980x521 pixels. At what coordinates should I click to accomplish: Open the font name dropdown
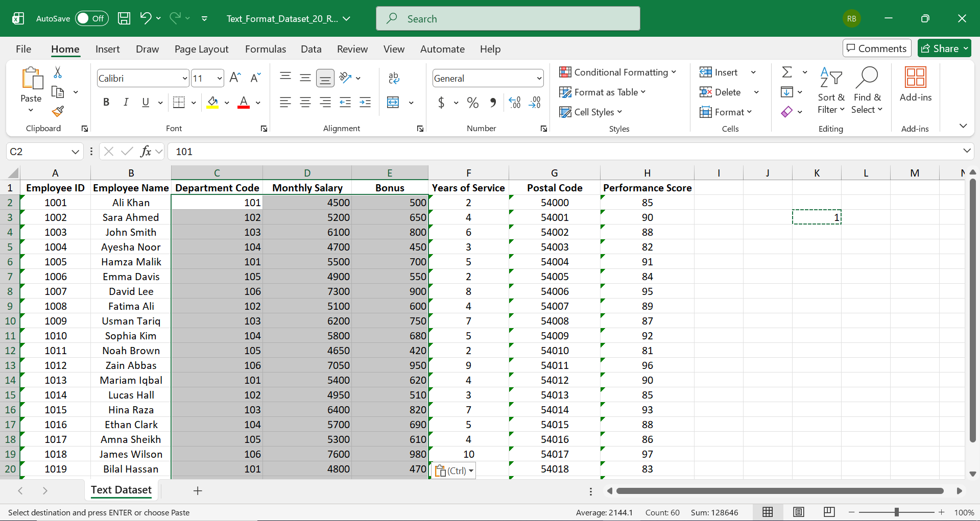(x=185, y=79)
